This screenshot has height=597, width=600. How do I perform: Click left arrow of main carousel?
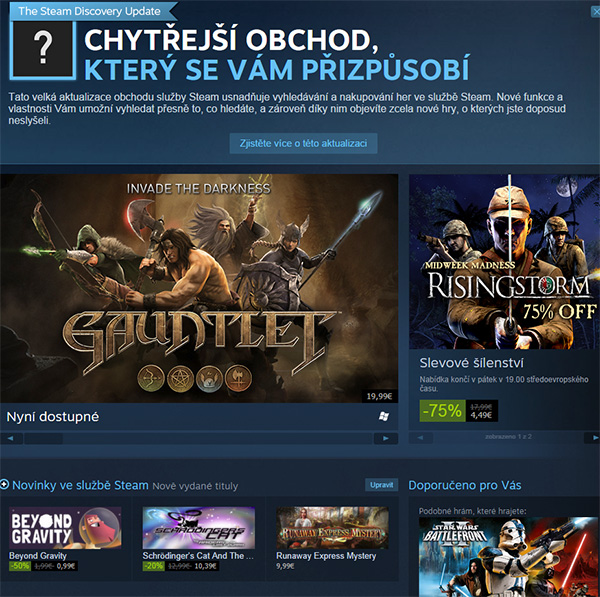pyautogui.click(x=11, y=438)
